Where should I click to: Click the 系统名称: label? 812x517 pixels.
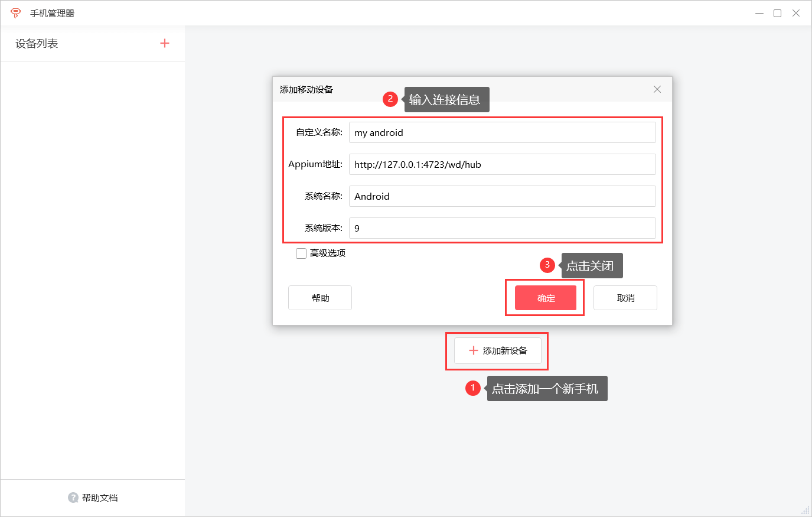pyautogui.click(x=324, y=196)
